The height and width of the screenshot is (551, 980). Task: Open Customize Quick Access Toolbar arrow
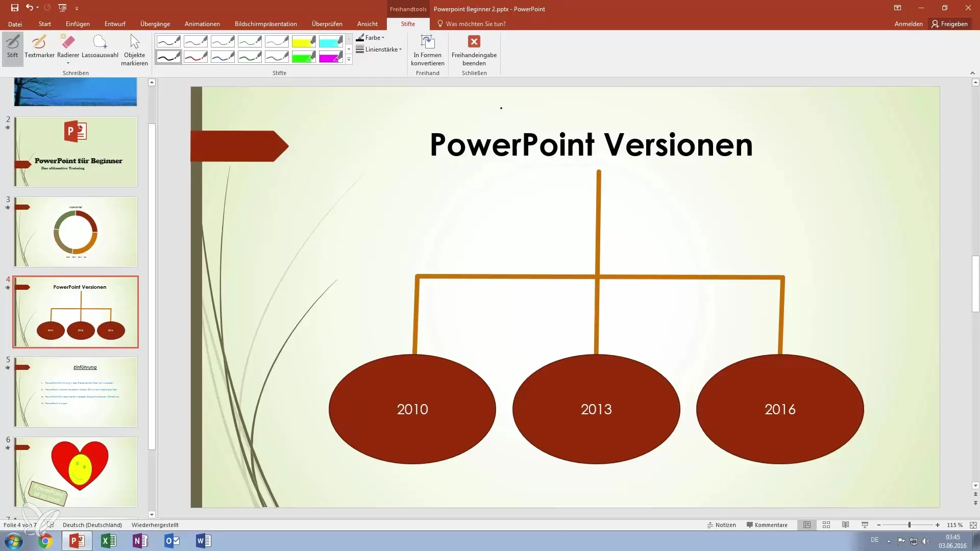tap(77, 9)
